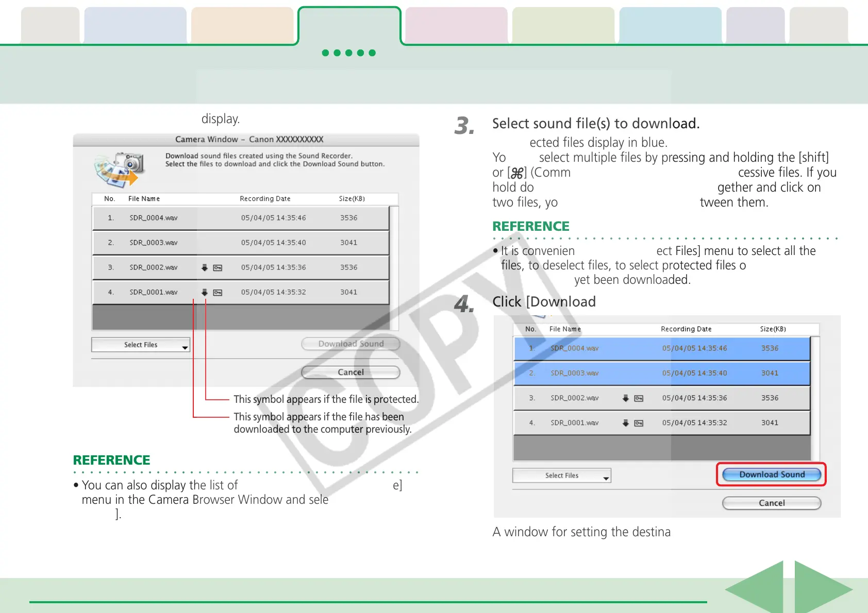This screenshot has width=868, height=613.
Task: Go to the previous page with the left arrow
Action: coord(755,588)
